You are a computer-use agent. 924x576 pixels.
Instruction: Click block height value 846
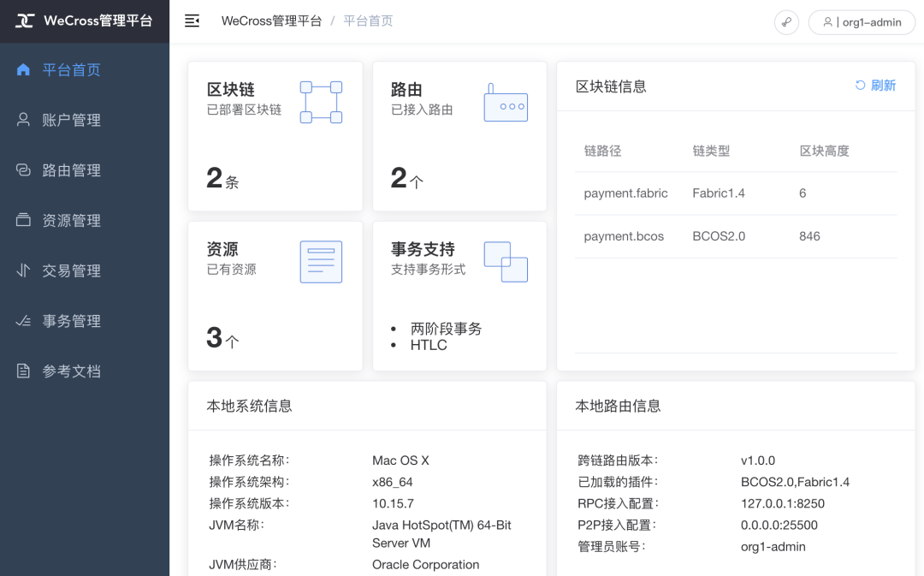pyautogui.click(x=809, y=236)
